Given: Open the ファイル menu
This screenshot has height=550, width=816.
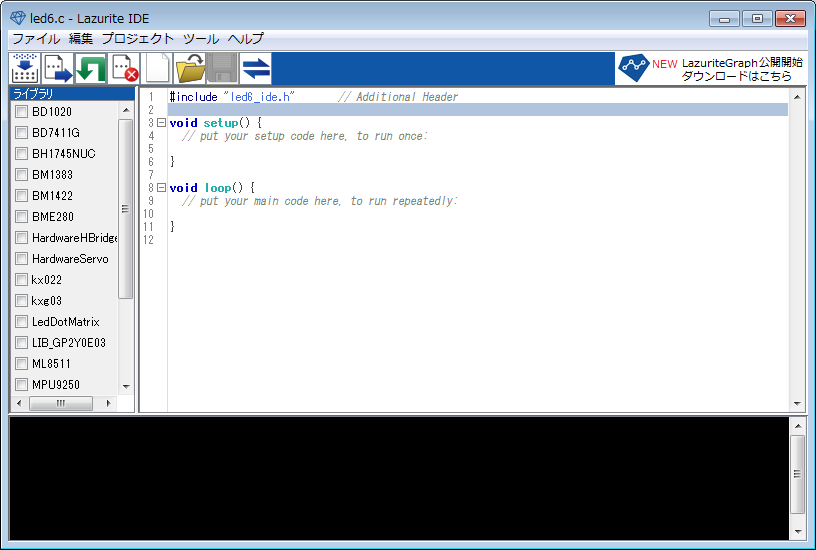Looking at the screenshot, I should tap(36, 39).
